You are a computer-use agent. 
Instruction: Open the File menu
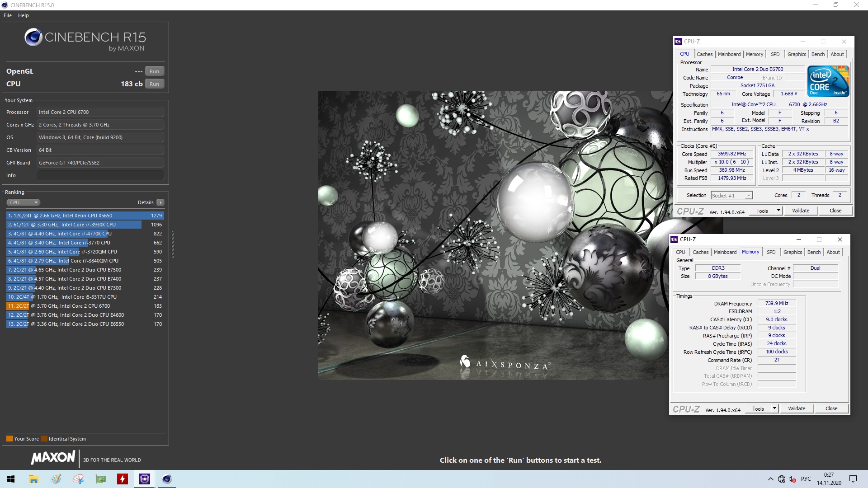[8, 15]
